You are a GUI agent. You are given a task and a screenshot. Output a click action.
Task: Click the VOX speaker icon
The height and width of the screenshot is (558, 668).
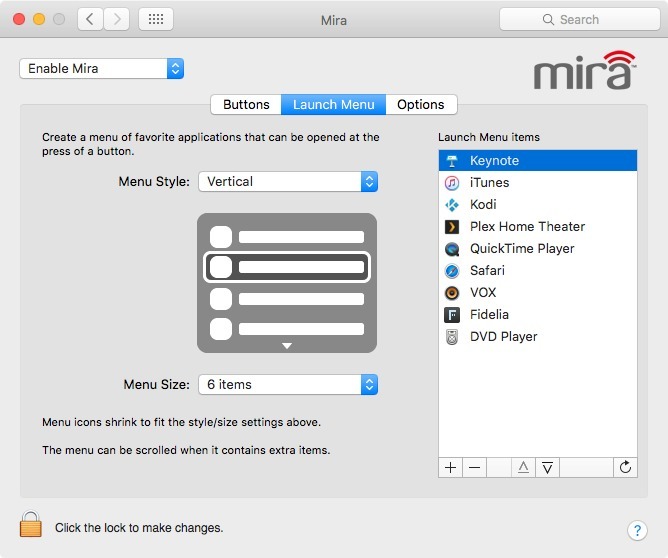(452, 293)
